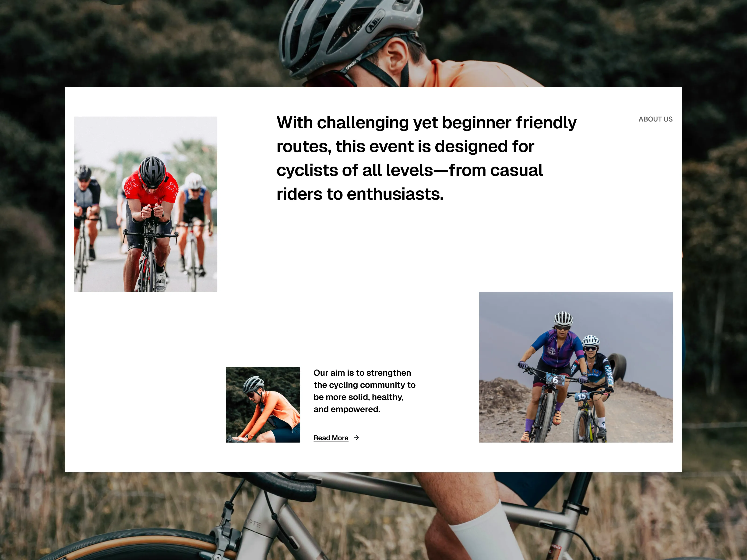Open the small orange-jersey cyclist thumbnail
The image size is (747, 560).
263,404
